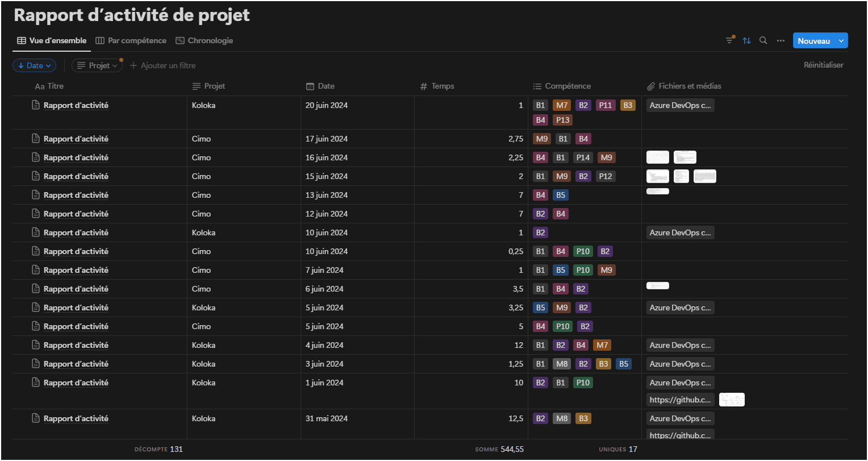Open Azure DevOps file in the 20 juin row
This screenshot has height=461, width=868.
click(680, 105)
